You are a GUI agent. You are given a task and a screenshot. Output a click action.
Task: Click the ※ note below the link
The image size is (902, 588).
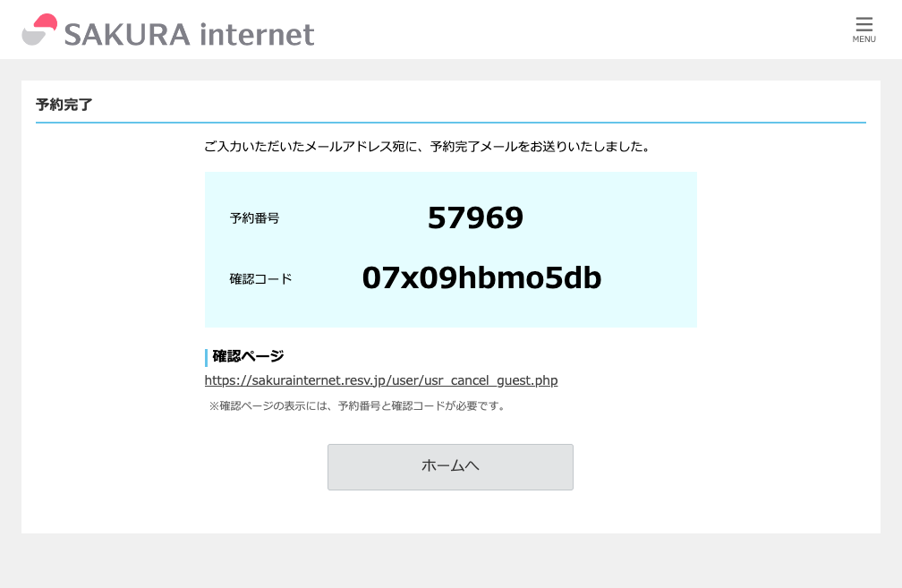click(x=358, y=406)
